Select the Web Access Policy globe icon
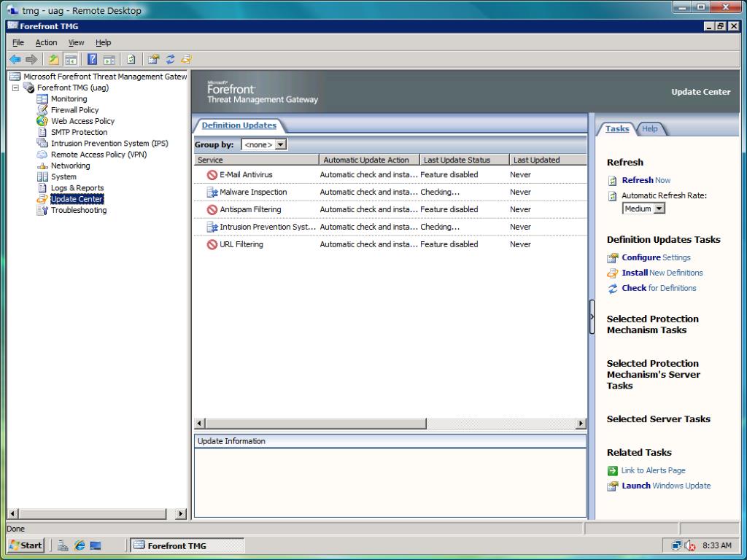The image size is (747, 560). click(42, 121)
